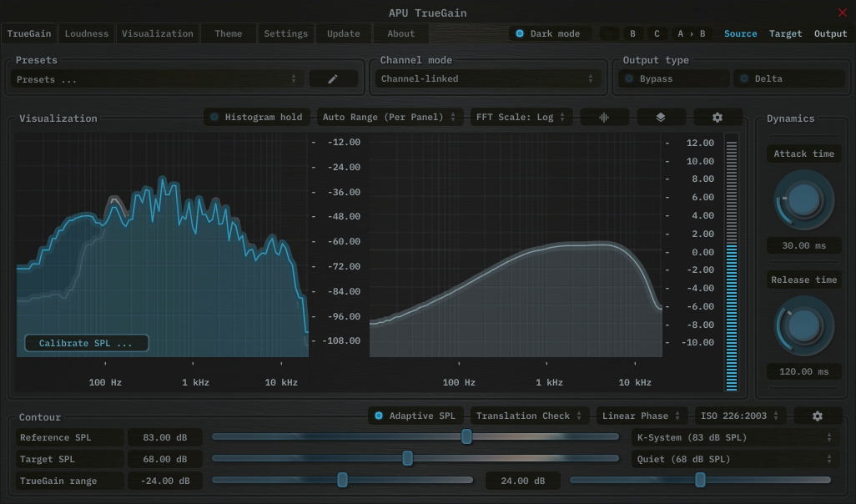The image size is (856, 504).
Task: Open Contour gear settings
Action: 817,416
